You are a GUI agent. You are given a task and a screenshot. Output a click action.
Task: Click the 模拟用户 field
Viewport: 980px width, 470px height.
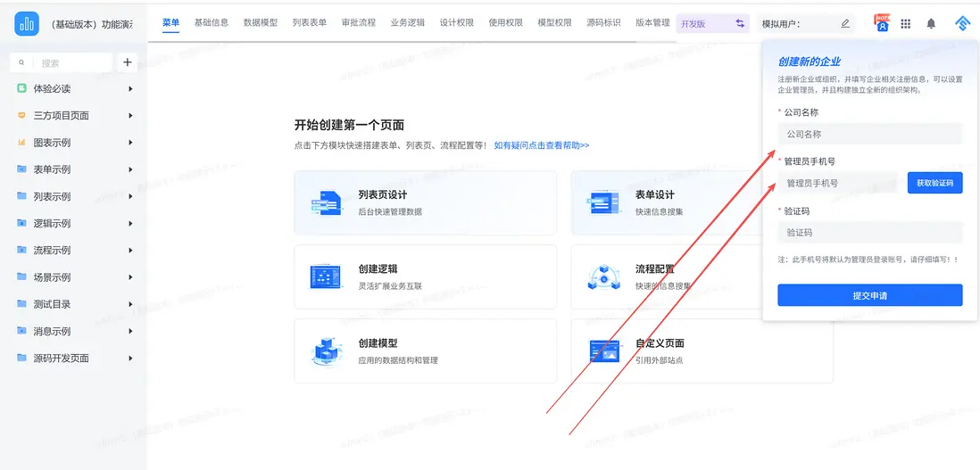(806, 24)
